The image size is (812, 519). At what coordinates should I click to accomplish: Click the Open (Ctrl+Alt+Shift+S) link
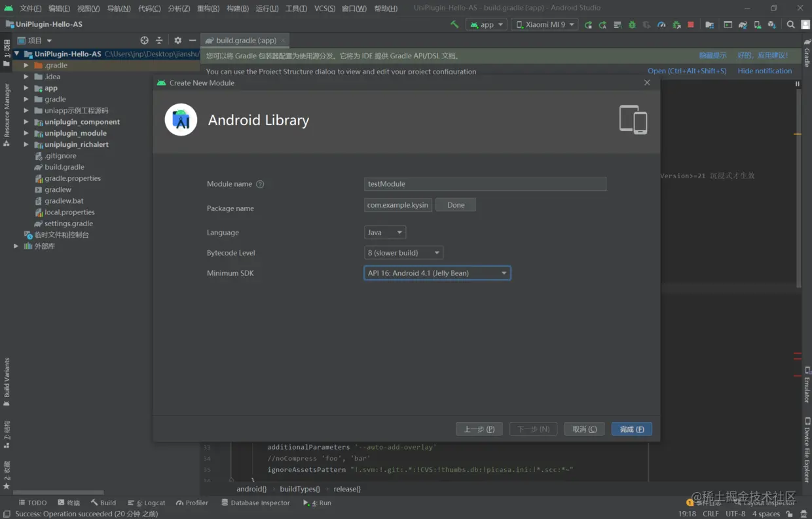tap(687, 71)
